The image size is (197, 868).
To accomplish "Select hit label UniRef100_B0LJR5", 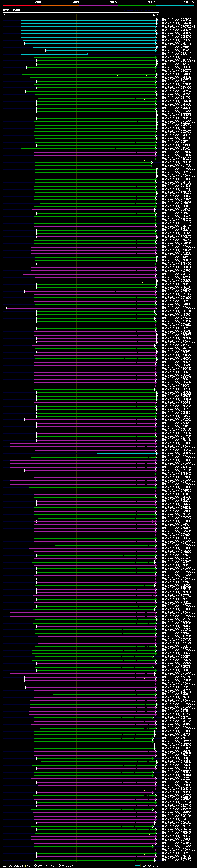I will 177,515.
